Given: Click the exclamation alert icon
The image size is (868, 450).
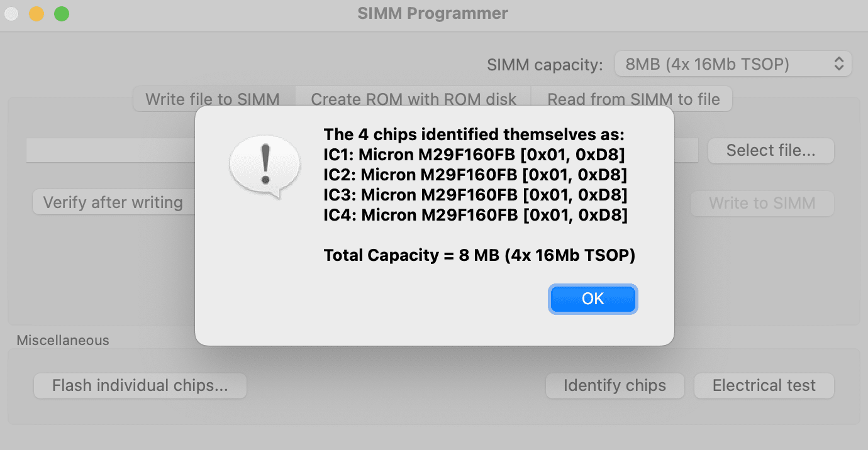Looking at the screenshot, I should [x=265, y=167].
